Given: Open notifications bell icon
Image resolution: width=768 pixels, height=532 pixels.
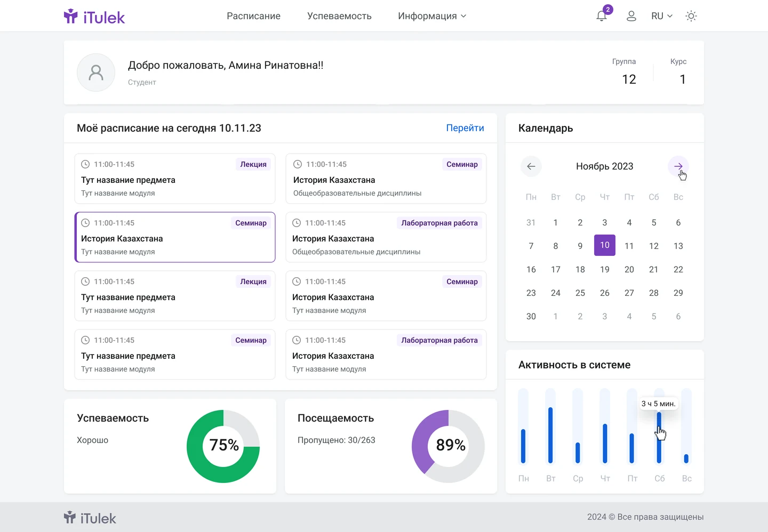Looking at the screenshot, I should (602, 16).
